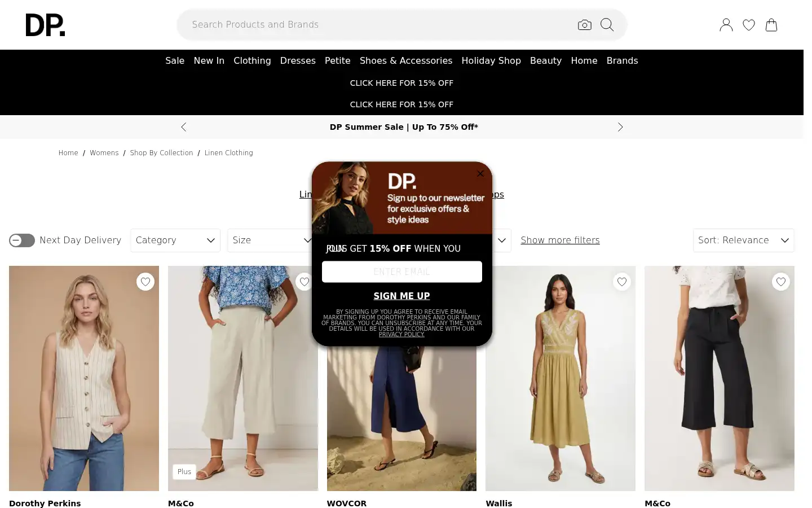Open the Holiday Shop menu
The image size is (812, 508).
(491, 60)
